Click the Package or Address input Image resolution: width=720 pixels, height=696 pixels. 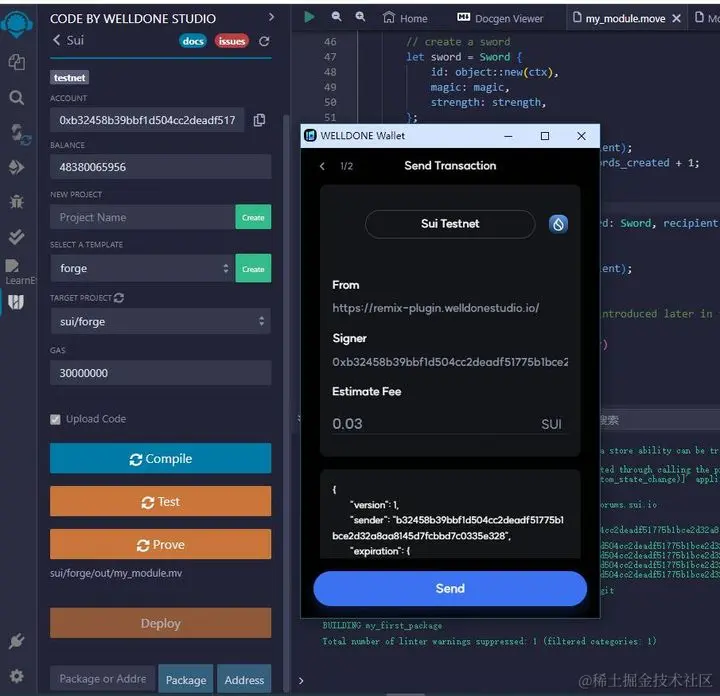[x=103, y=679]
